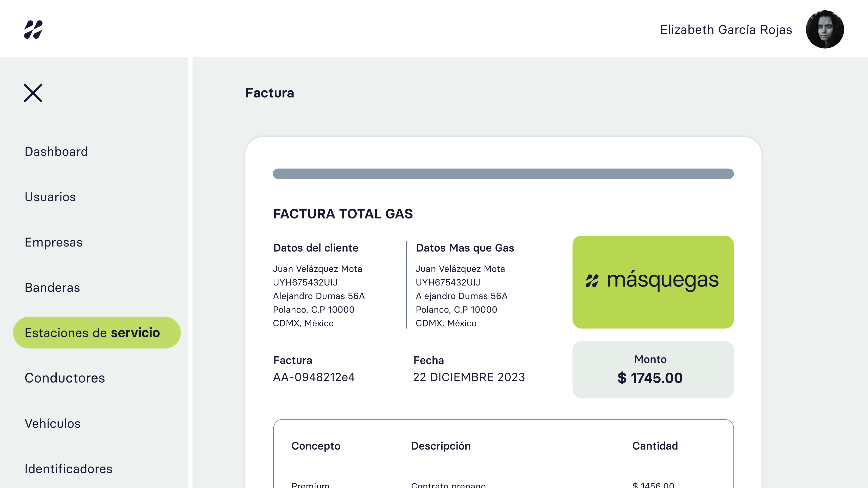Click the Descripción column header
Viewport: 868px width, 488px height.
(x=441, y=446)
